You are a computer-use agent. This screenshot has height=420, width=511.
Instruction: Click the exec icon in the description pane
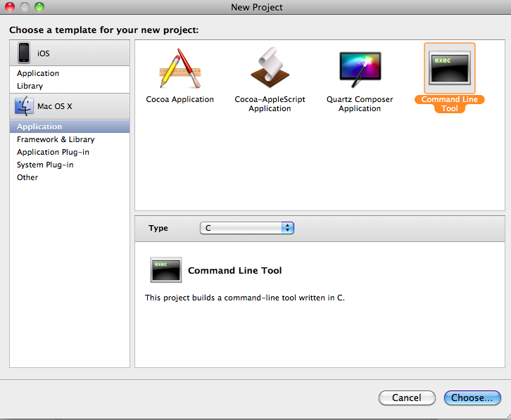click(x=166, y=270)
